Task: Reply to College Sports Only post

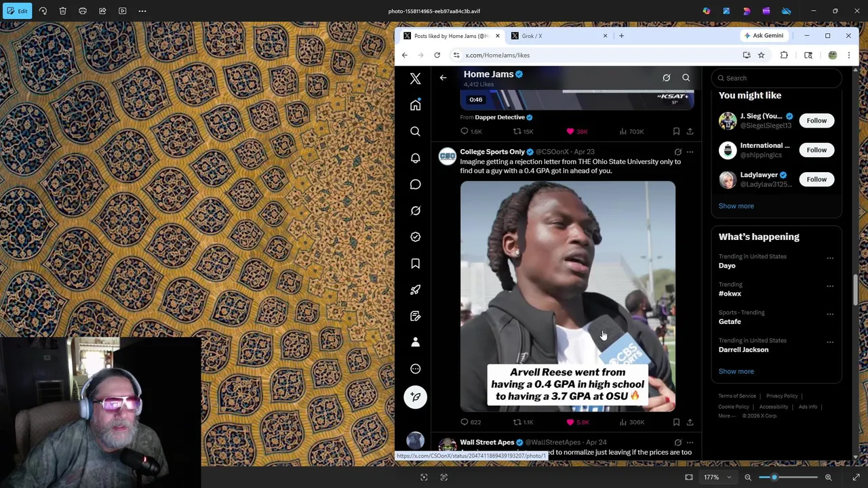Action: pyautogui.click(x=470, y=422)
